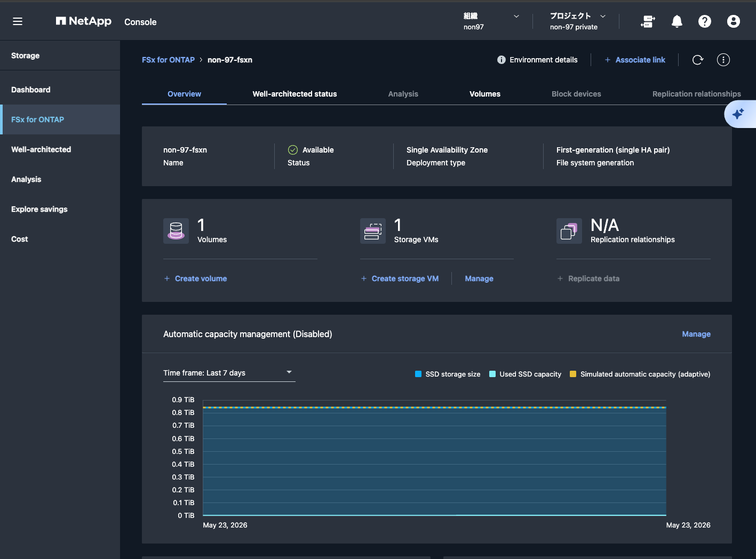This screenshot has width=756, height=559.
Task: Open the help question mark icon
Action: point(705,21)
